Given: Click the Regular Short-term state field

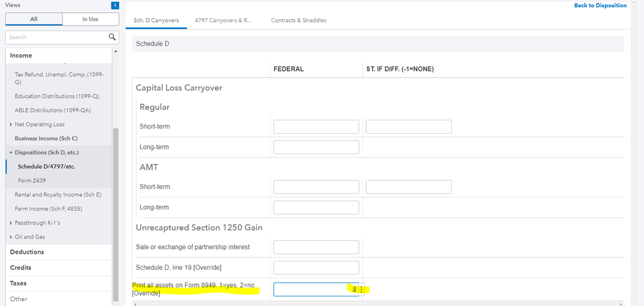Looking at the screenshot, I should [408, 127].
